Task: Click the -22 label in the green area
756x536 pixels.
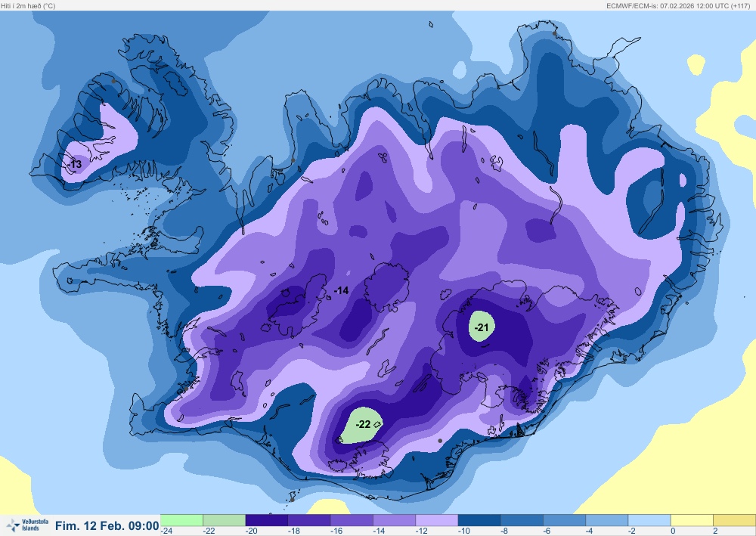Action: coord(363,424)
